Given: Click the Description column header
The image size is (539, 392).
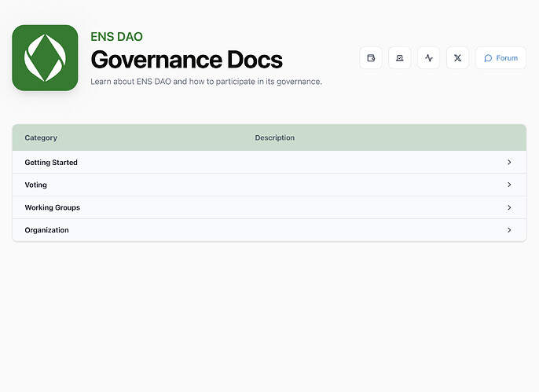Looking at the screenshot, I should click(x=274, y=137).
